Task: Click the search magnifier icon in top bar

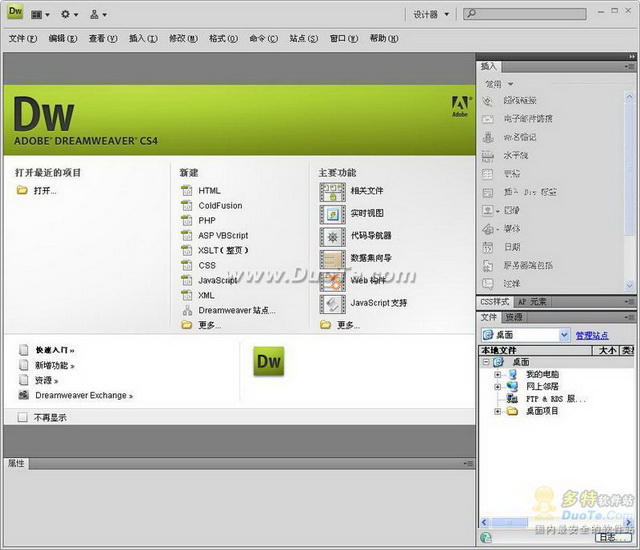Action: pos(471,13)
